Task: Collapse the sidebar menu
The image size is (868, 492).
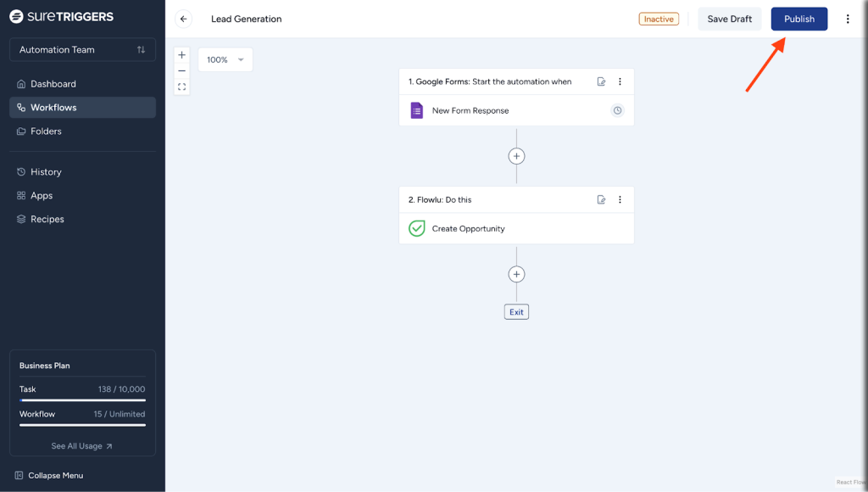Action: tap(55, 475)
